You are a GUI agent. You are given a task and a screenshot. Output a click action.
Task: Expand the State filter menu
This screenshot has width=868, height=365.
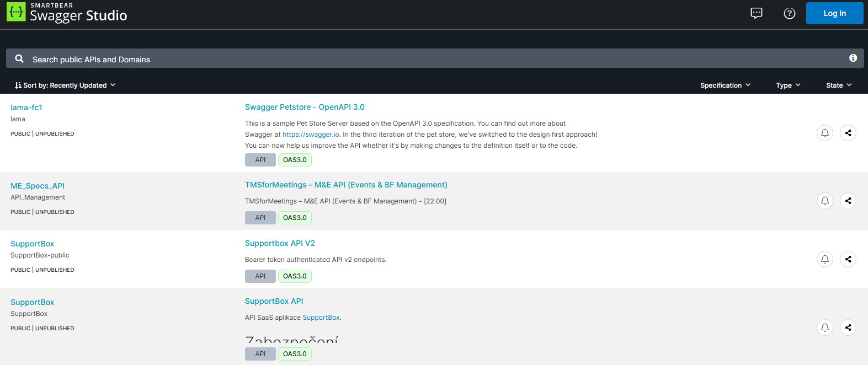(x=839, y=85)
